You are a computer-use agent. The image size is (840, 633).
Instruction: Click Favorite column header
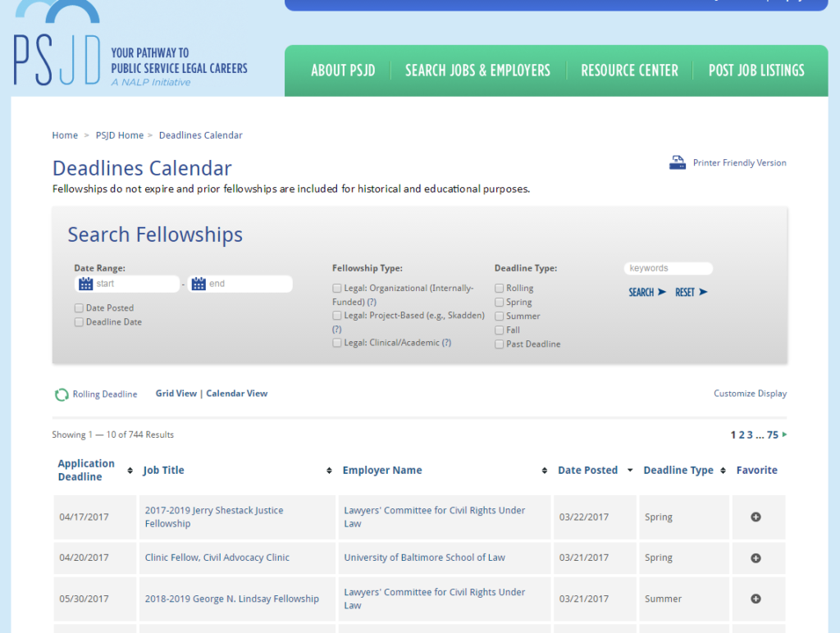coord(756,470)
